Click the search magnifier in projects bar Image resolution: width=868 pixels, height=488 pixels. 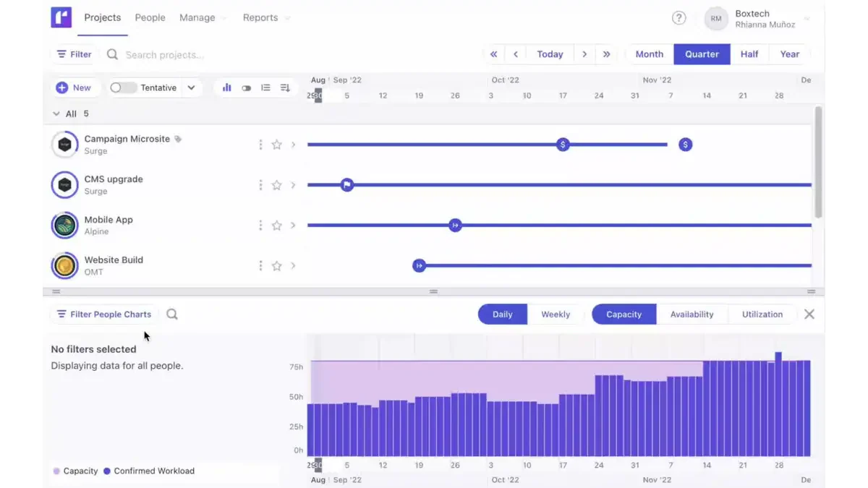click(112, 54)
